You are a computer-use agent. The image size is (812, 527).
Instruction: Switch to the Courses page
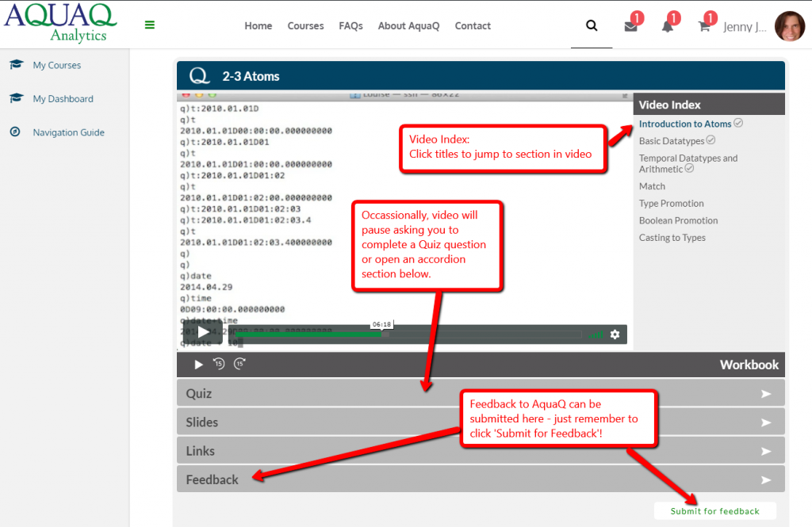305,25
